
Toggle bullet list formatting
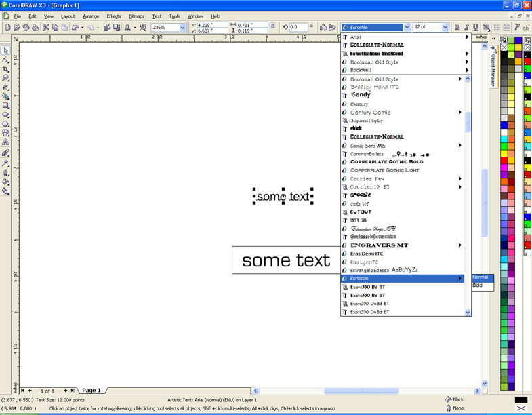pos(497,28)
